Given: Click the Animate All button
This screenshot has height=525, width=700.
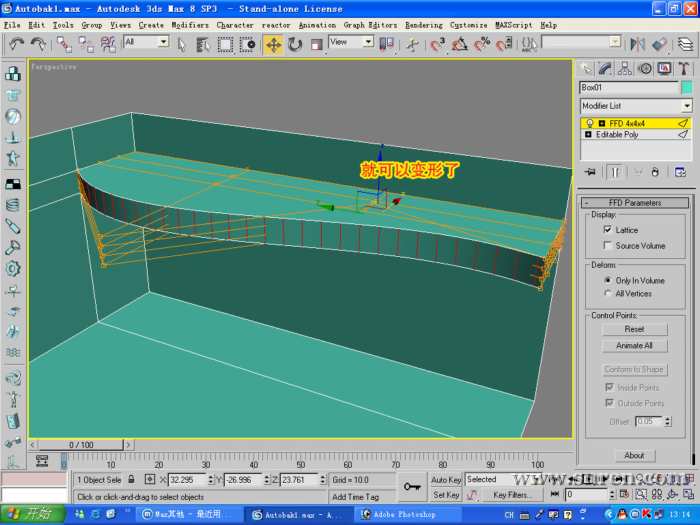Looking at the screenshot, I should [634, 346].
